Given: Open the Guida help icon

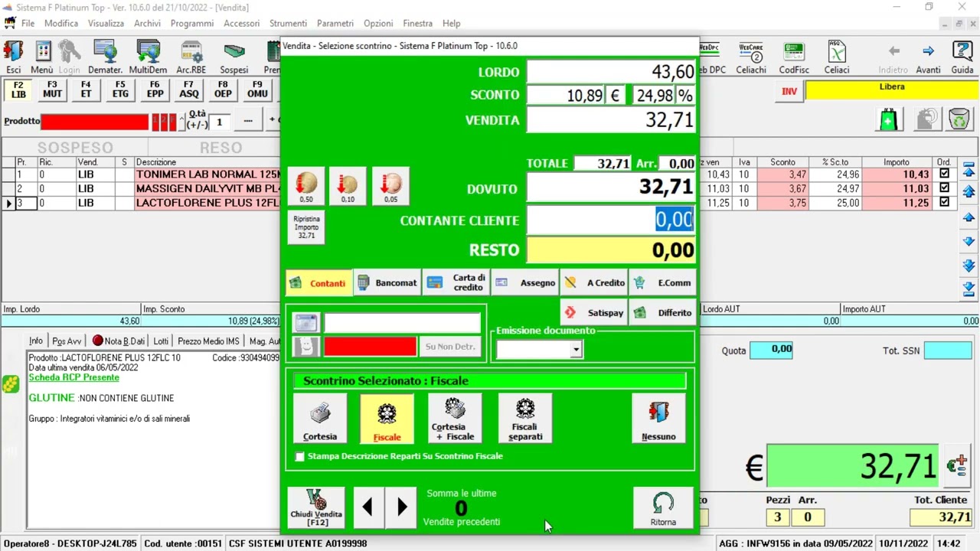Looking at the screenshot, I should [962, 57].
